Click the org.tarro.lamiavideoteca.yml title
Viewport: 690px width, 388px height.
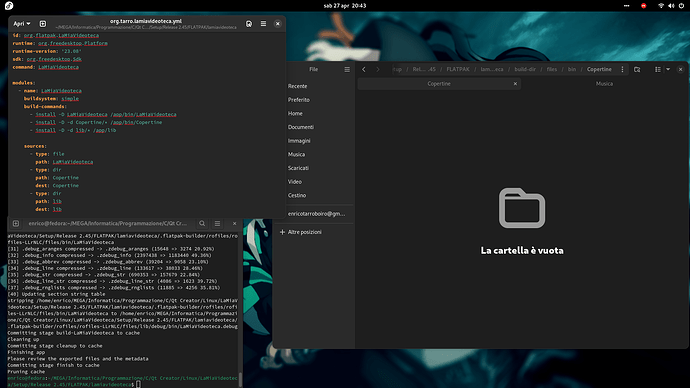[x=146, y=21]
